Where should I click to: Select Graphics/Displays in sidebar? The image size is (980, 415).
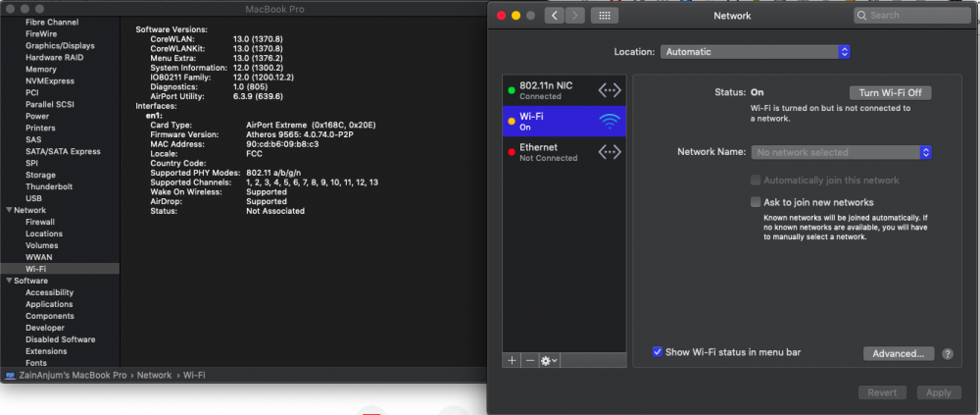(x=60, y=46)
